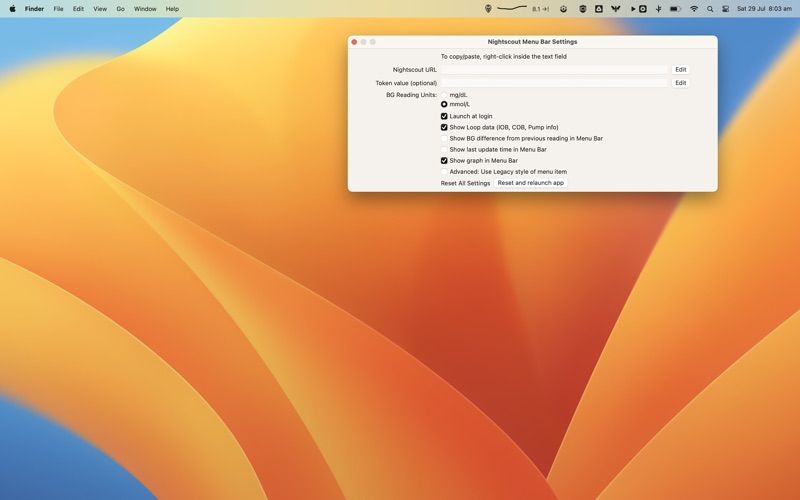Image resolution: width=800 pixels, height=500 pixels.
Task: Enable Advanced Legacy style of menu item
Action: pos(444,172)
